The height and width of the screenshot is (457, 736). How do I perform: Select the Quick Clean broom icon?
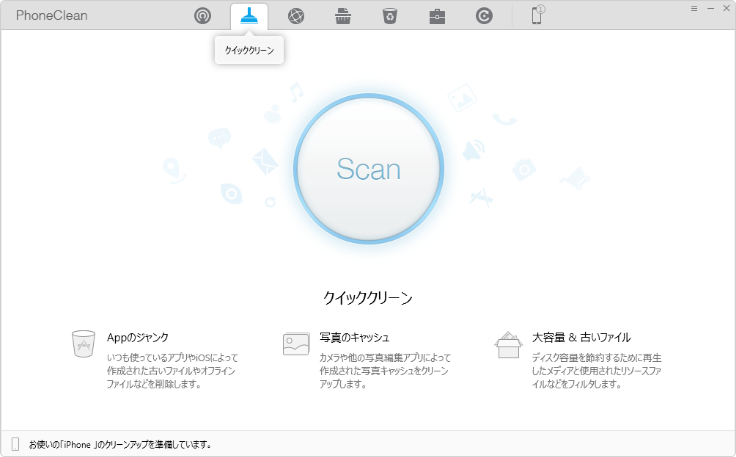click(249, 16)
